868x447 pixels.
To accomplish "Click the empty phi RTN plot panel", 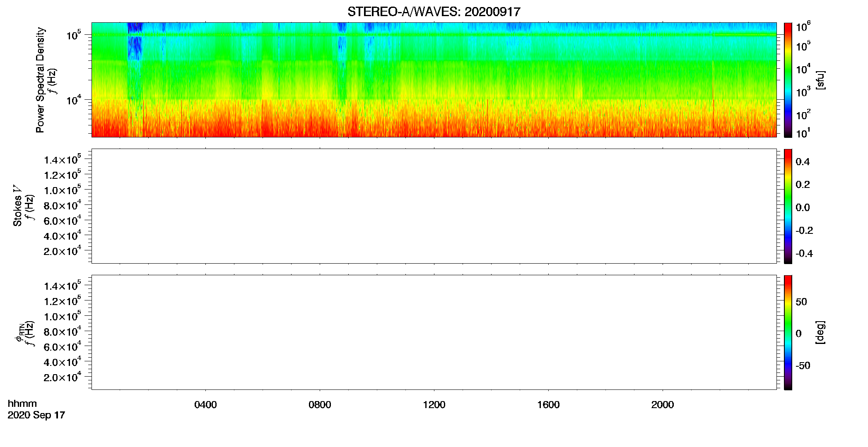I will click(434, 332).
